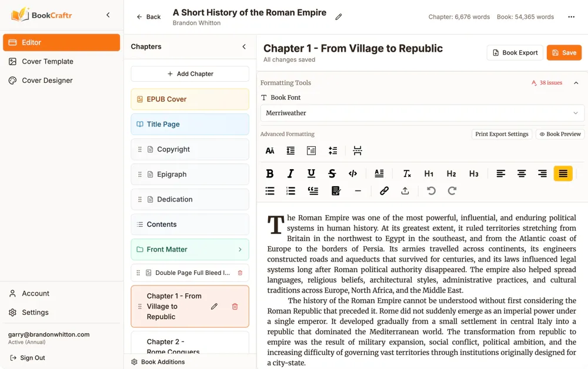
Task: Click the image with text icon
Action: 311,150
